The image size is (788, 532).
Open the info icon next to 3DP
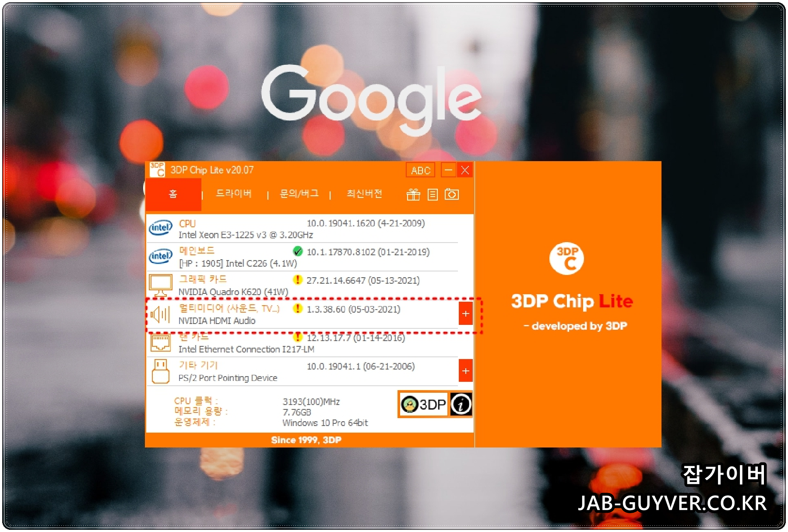coord(461,404)
